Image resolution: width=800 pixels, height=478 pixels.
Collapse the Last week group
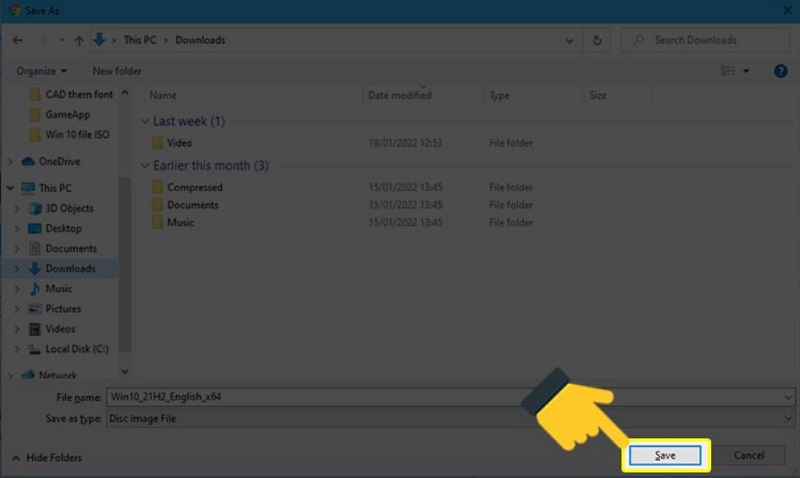point(145,121)
